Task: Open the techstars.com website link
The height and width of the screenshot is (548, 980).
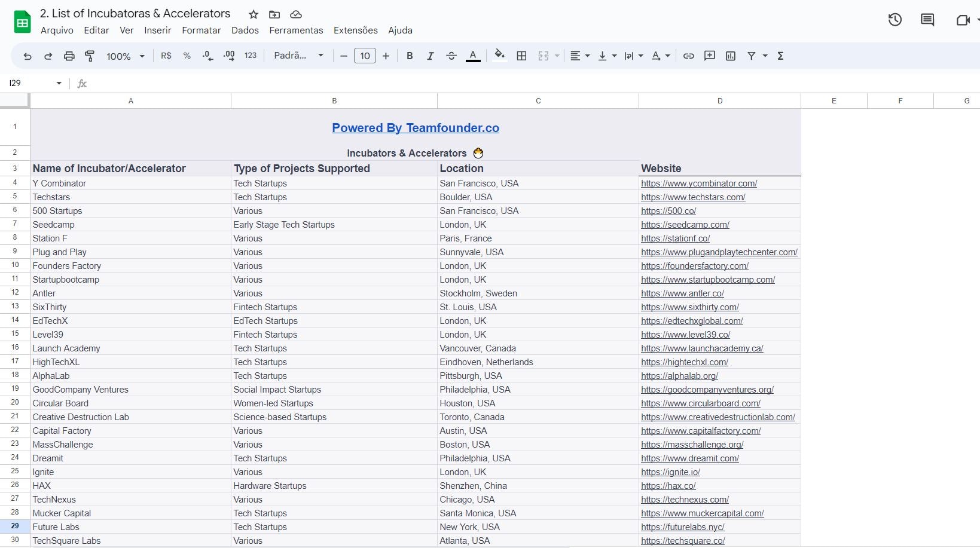Action: click(x=693, y=197)
